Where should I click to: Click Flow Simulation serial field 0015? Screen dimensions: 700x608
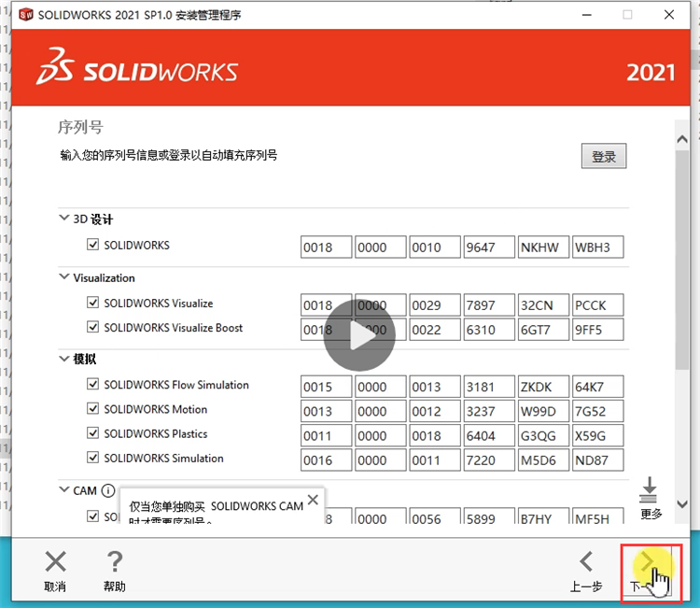[327, 387]
